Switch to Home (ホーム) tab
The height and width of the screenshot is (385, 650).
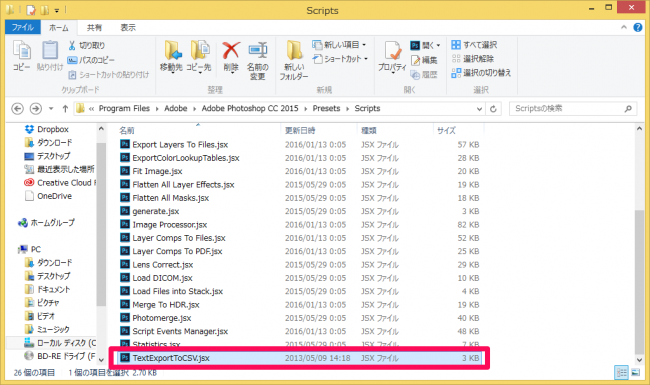point(59,28)
